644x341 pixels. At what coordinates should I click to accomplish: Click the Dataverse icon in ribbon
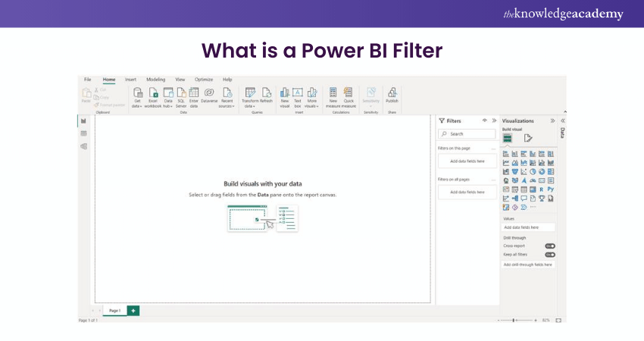[x=209, y=93]
